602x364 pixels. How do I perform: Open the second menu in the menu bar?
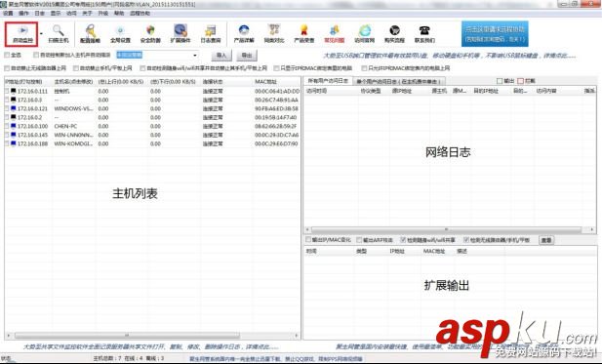(23, 13)
